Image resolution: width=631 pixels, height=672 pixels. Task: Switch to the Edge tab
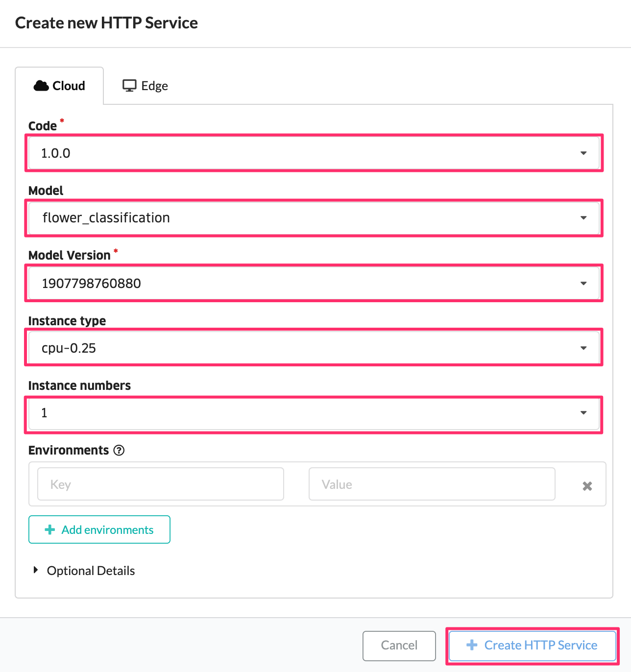[145, 86]
